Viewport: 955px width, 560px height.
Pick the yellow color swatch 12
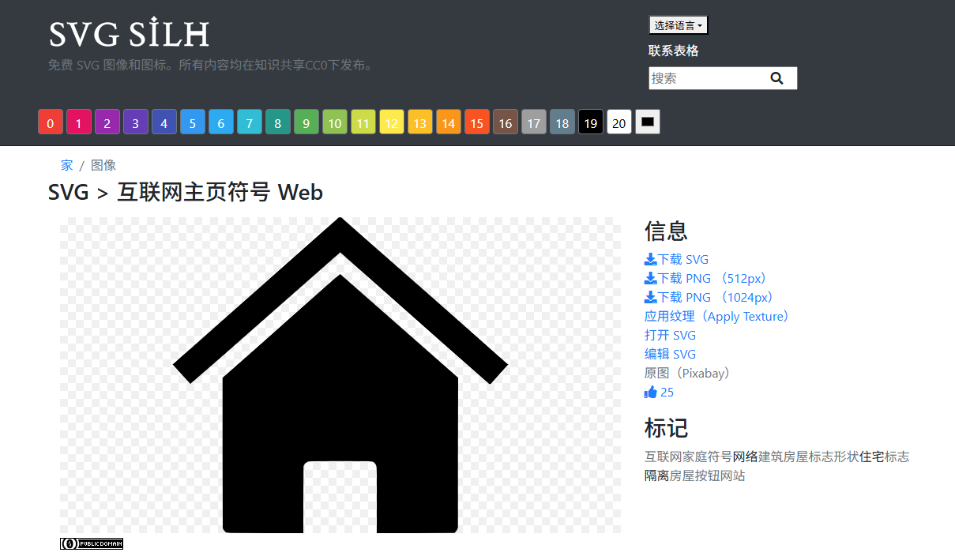pyautogui.click(x=392, y=122)
